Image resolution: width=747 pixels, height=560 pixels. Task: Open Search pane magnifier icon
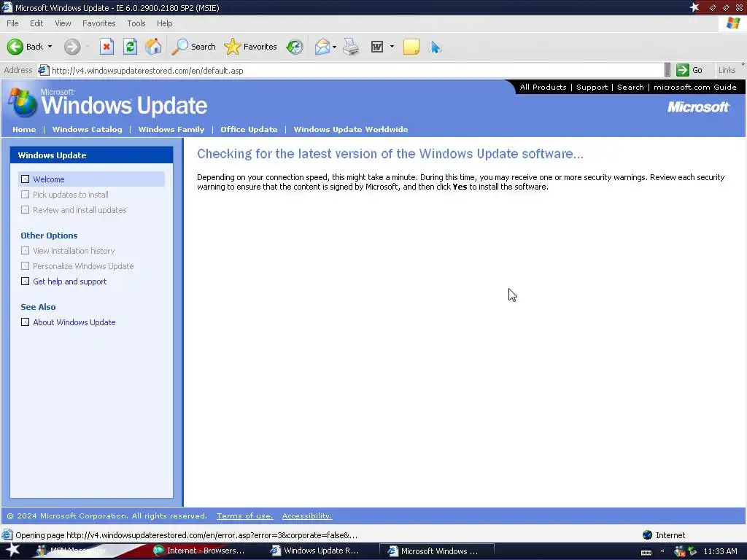coord(180,47)
